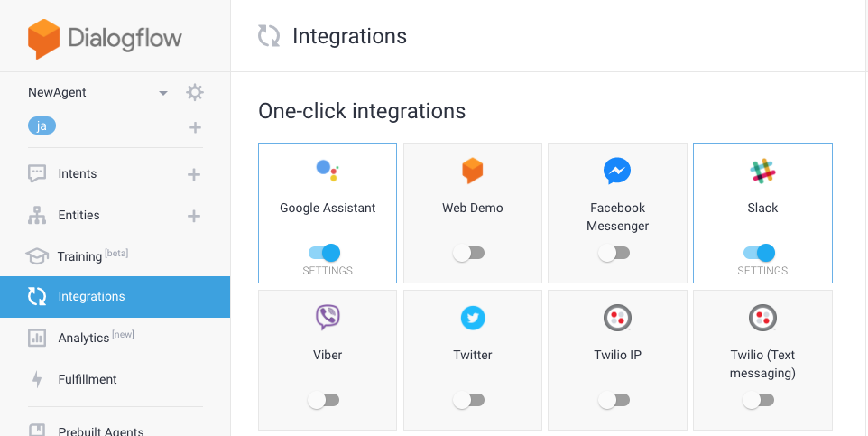
Task: Select the Twitter integration icon
Action: click(x=473, y=318)
